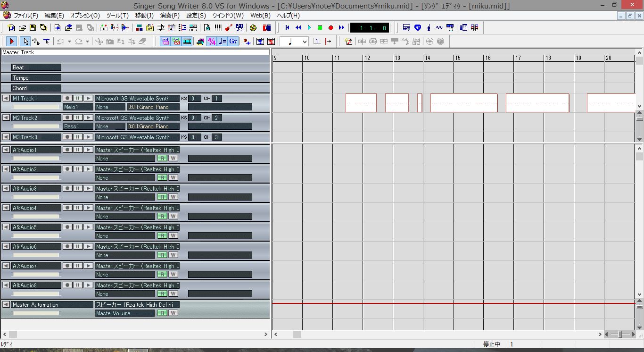Rewind to the song start
Screen dimensions: 644x352
click(x=287, y=28)
